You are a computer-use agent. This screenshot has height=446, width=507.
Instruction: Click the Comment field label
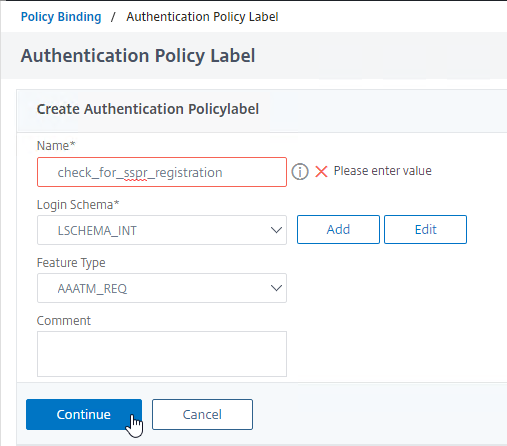click(x=64, y=321)
